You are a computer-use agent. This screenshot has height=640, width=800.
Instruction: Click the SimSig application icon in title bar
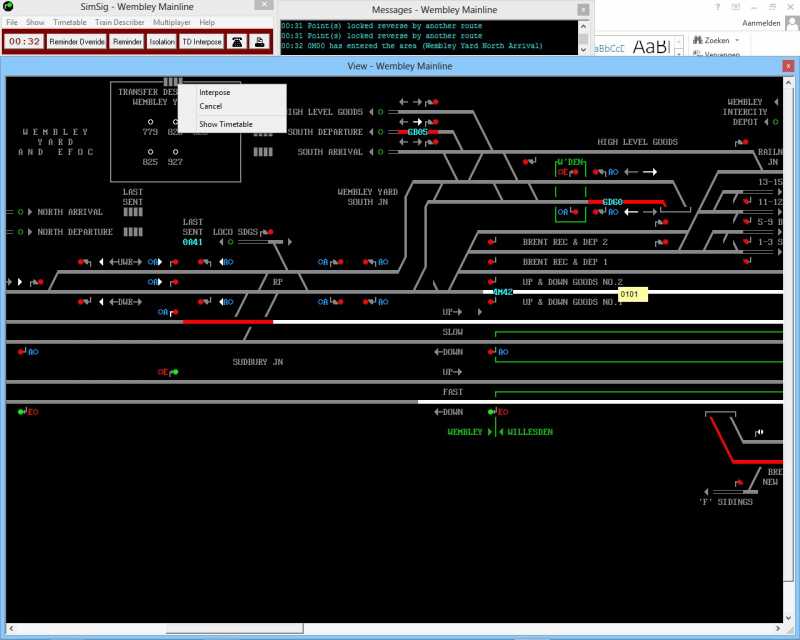tap(8, 6)
